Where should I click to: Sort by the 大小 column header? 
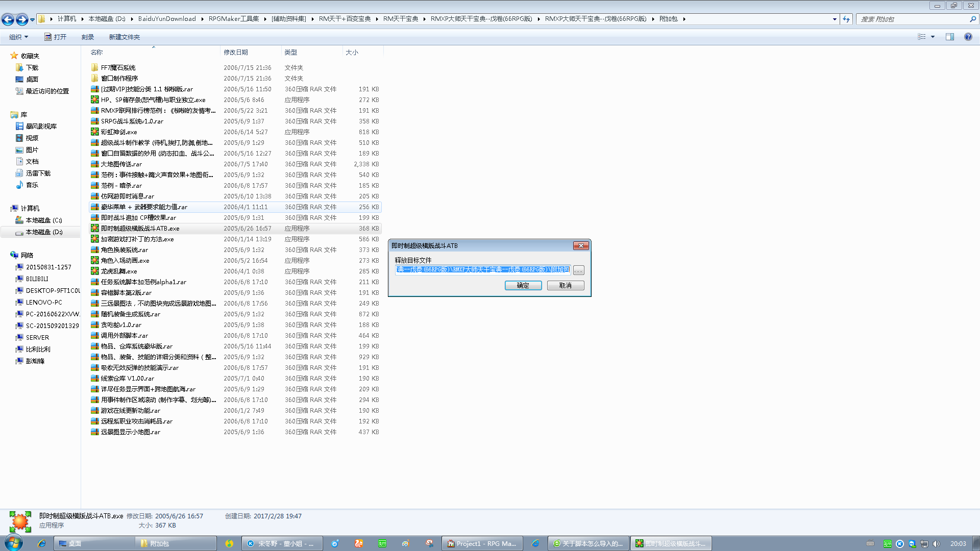pos(352,52)
